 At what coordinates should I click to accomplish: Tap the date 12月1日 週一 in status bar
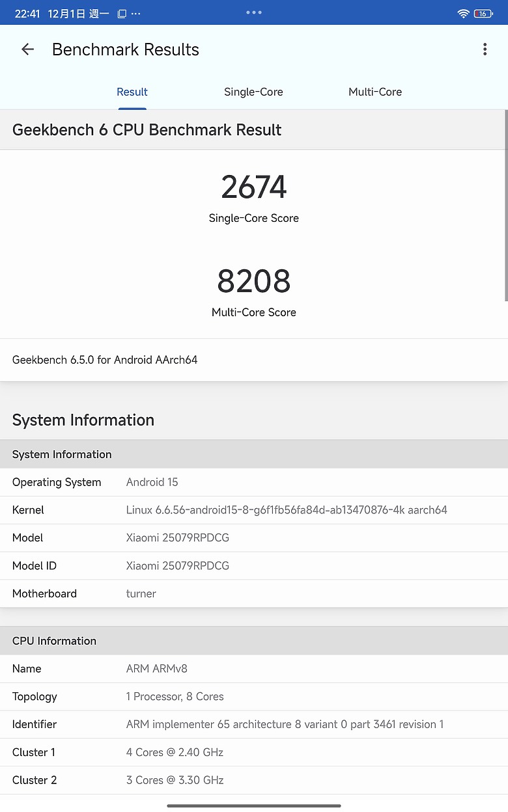click(78, 13)
